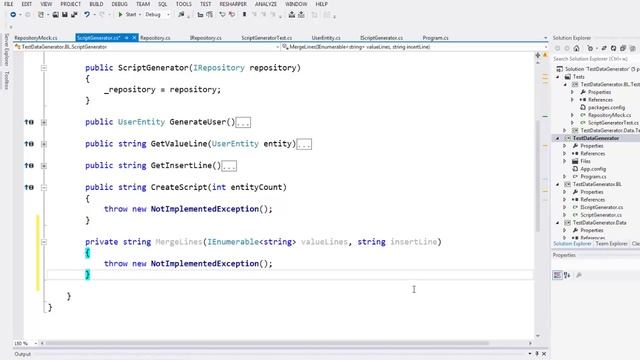The width and height of the screenshot is (640, 360).
Task: Click the gutter marker beside GetInsertLine
Action: click(29, 165)
